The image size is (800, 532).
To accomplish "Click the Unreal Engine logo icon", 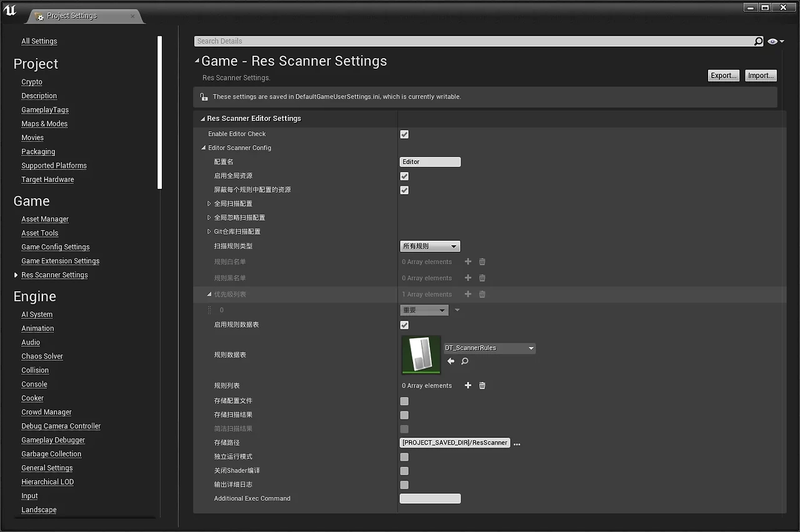I will tap(10, 11).
